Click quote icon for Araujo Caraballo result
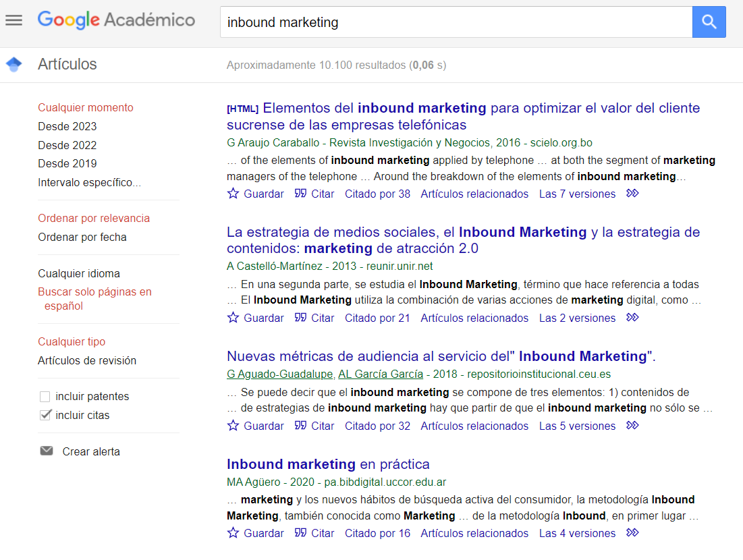This screenshot has height=560, width=743. coord(300,193)
